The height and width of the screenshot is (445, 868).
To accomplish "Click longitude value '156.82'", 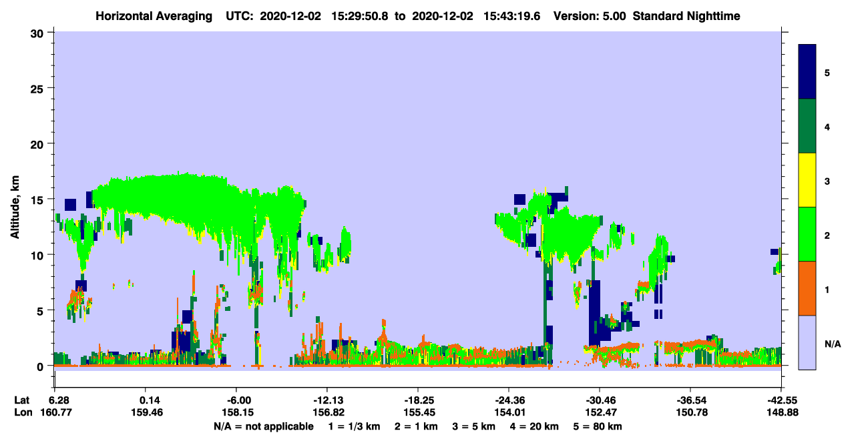I will click(330, 412).
